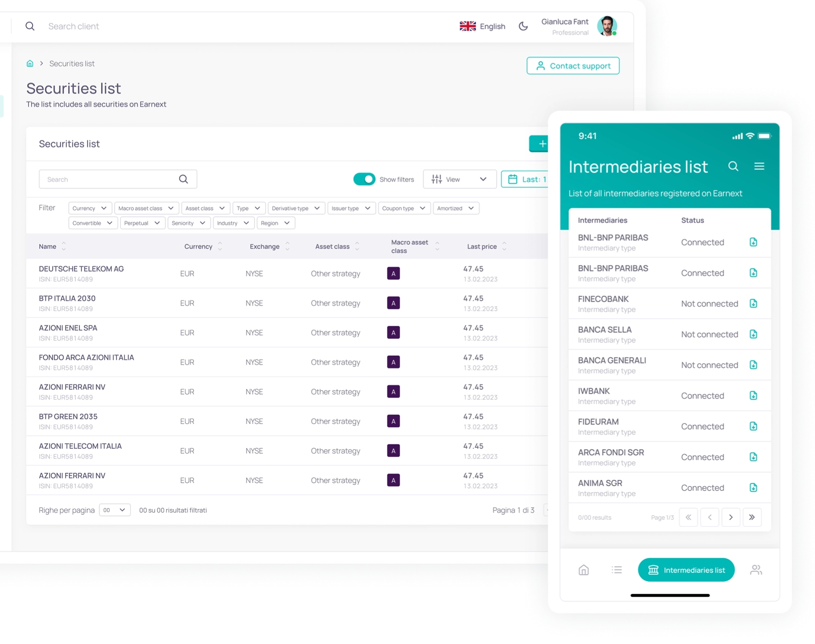Turn off the Show filters toggle
This screenshot has width=815, height=644.
[x=364, y=179]
